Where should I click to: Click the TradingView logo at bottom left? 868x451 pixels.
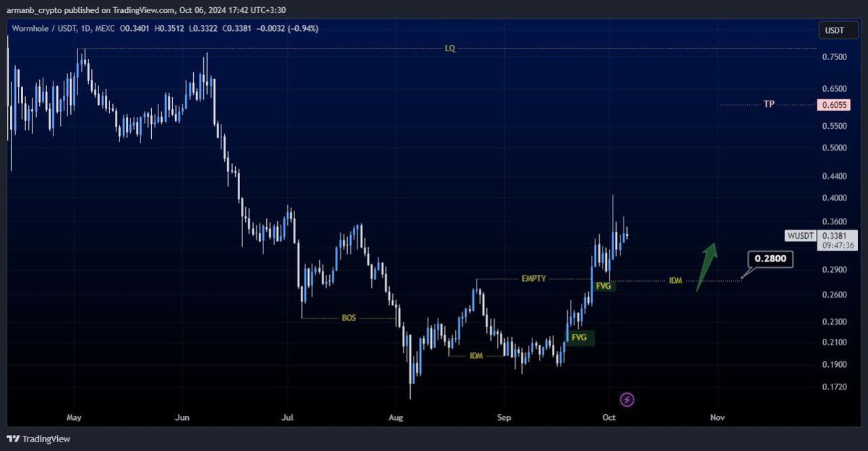(38, 439)
